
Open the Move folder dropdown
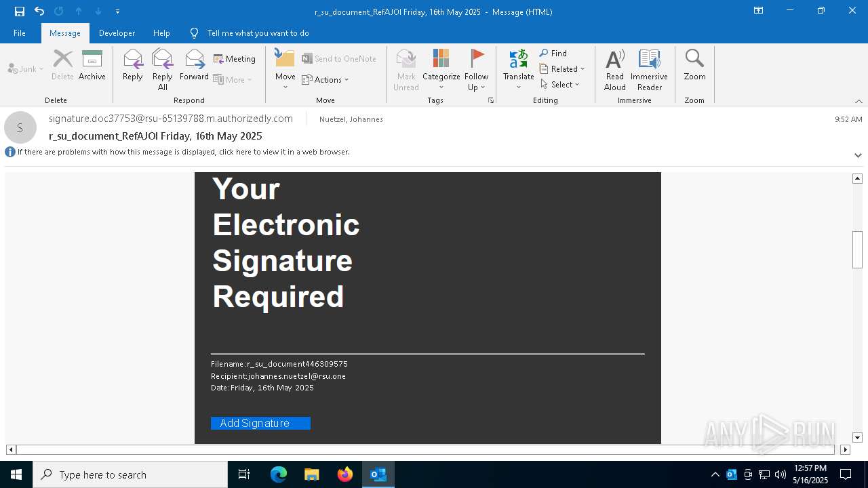pyautogui.click(x=285, y=70)
